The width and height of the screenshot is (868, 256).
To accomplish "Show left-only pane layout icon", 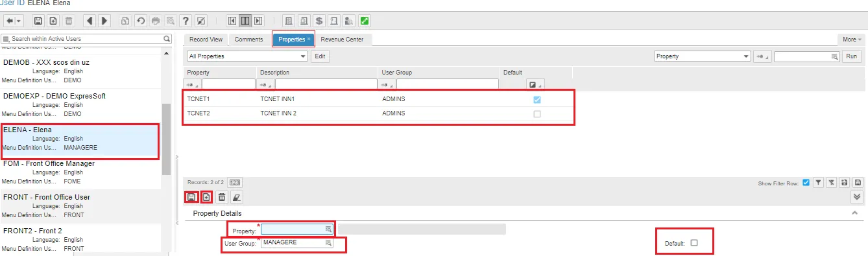I will [232, 21].
